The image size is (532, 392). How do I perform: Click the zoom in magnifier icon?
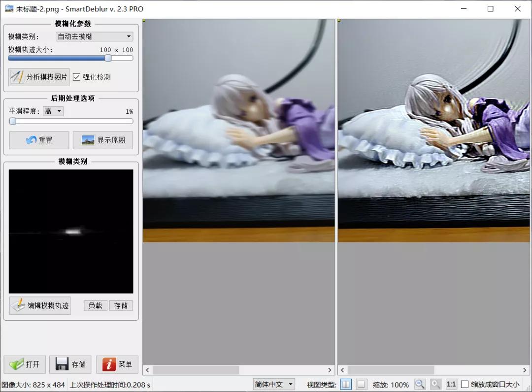pos(435,385)
